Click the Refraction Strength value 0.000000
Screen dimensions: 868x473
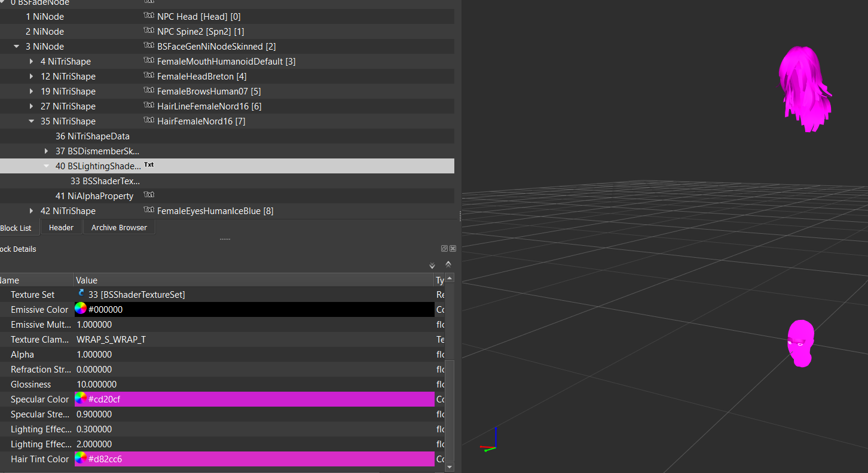click(94, 369)
